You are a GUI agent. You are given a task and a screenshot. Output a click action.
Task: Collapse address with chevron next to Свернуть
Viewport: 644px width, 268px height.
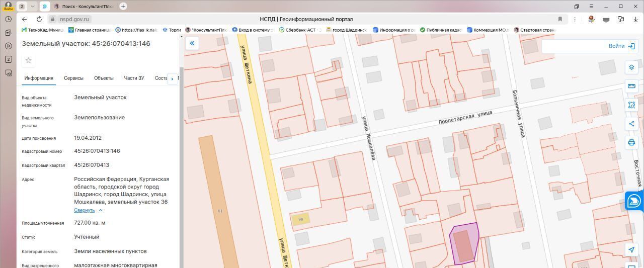[101, 210]
